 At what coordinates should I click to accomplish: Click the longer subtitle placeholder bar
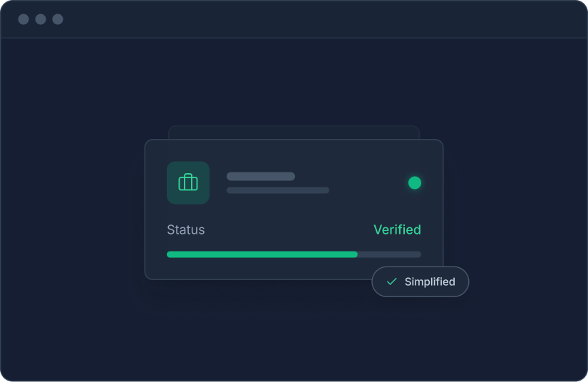[278, 190]
